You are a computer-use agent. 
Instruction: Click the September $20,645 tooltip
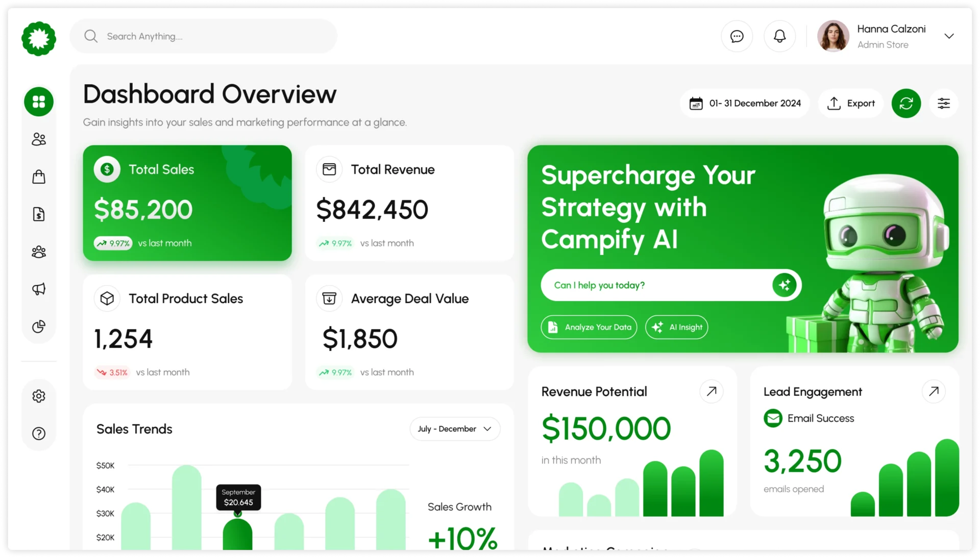(238, 497)
